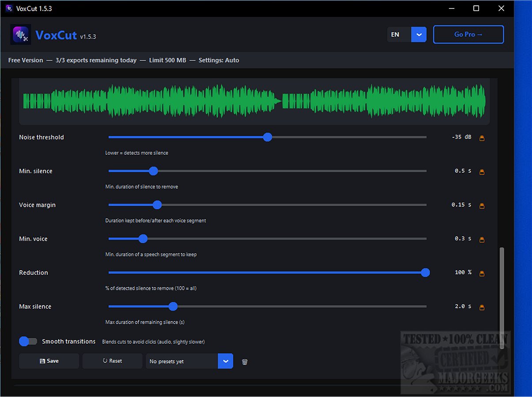Click the Go Pro button
The width and height of the screenshot is (532, 397).
coord(468,34)
